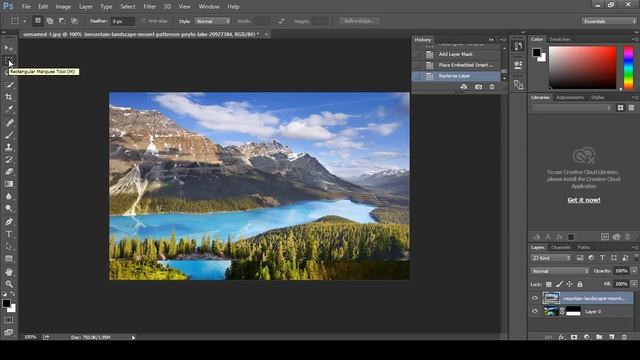
Task: Select the Brush tool
Action: [x=9, y=135]
